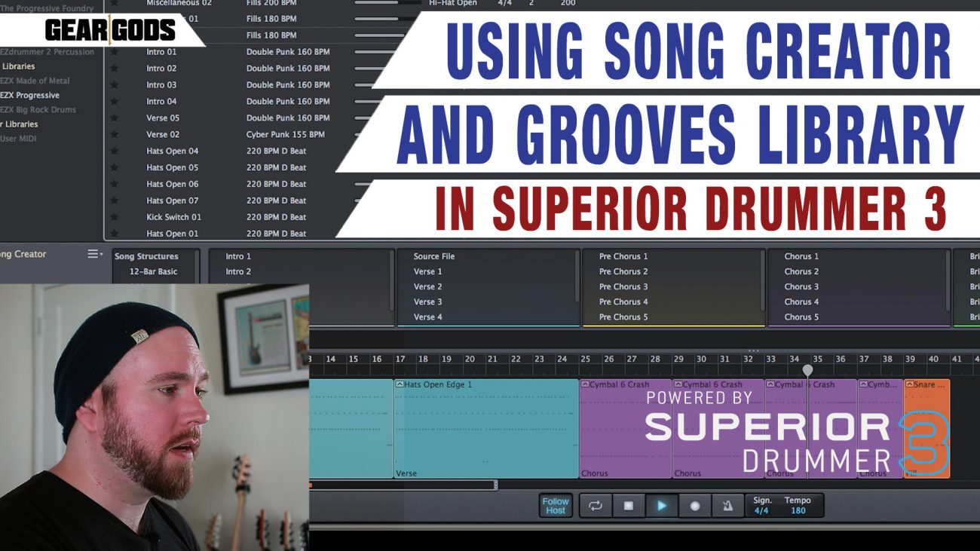The height and width of the screenshot is (551, 980).
Task: Open menu icon of the truncated Cymb... block
Action: pos(863,384)
